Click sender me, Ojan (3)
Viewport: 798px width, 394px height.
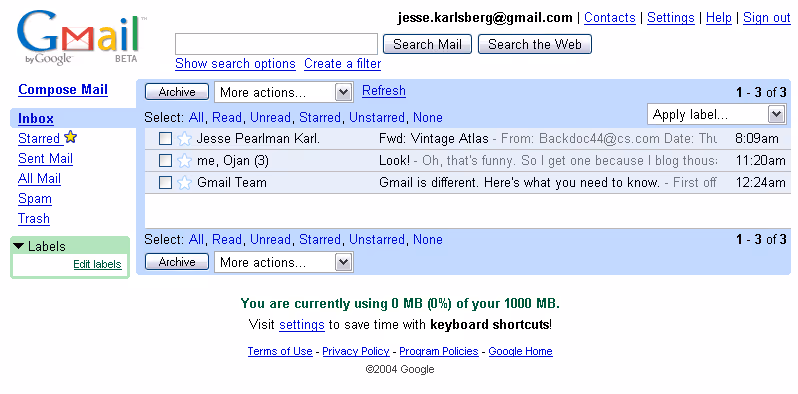[233, 161]
